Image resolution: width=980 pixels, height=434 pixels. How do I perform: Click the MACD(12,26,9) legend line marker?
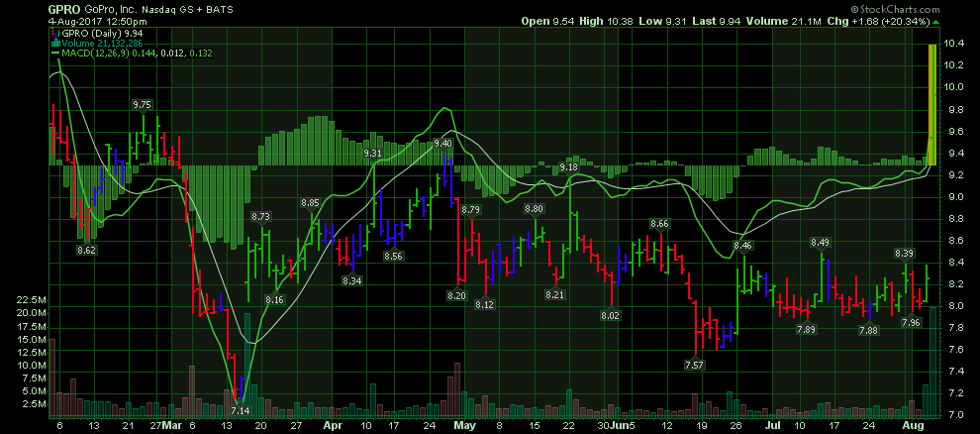[x=54, y=53]
